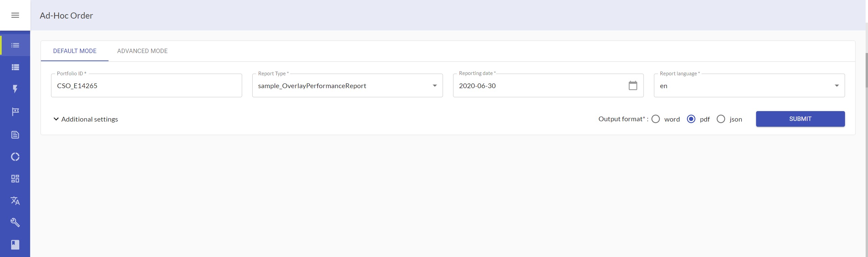Viewport: 868px width, 257px height.
Task: Open the dashboard grid sidebar icon
Action: 15,179
